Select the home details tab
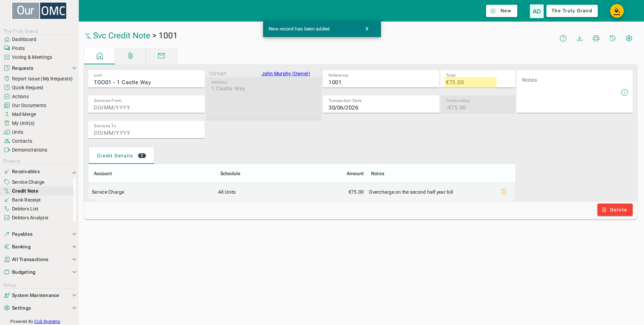 click(100, 56)
